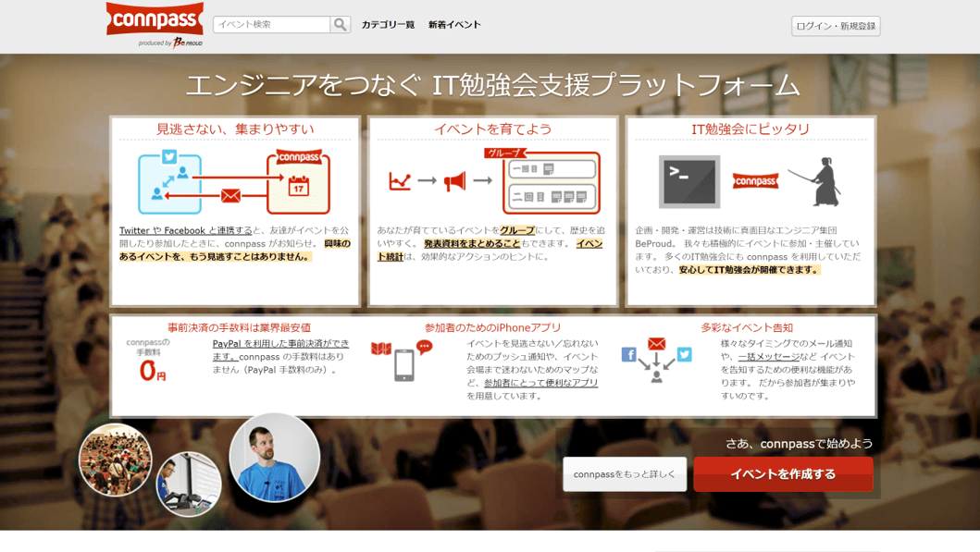Open the 発表資料をまとめること link
Screen dimensions: 980x552
point(472,243)
